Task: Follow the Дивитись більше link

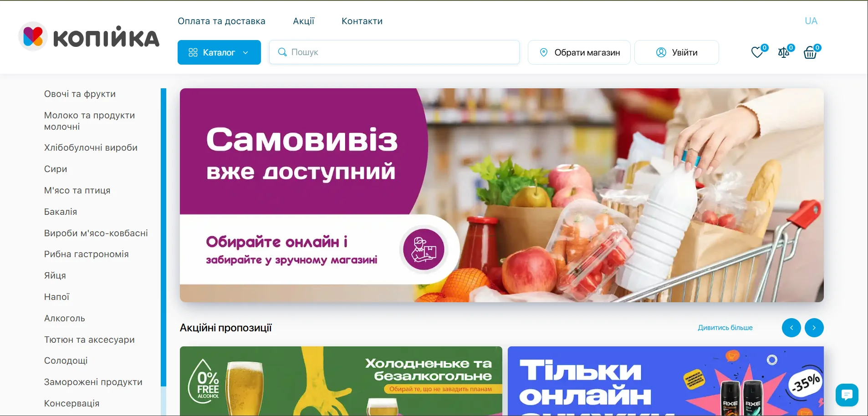Action: tap(725, 328)
